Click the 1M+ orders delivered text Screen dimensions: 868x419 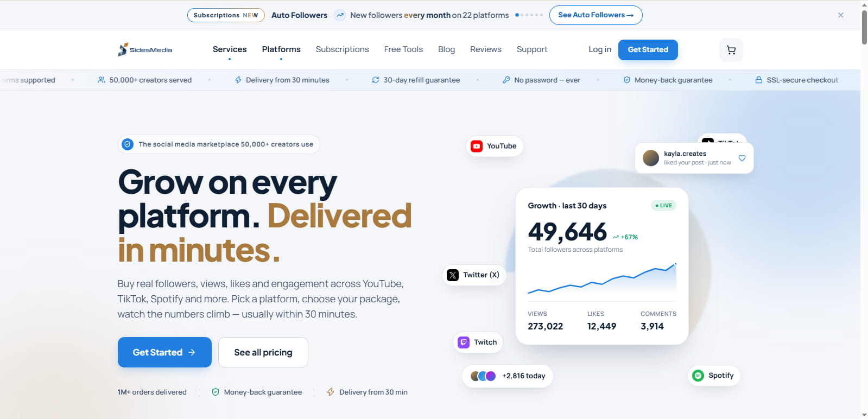point(152,392)
